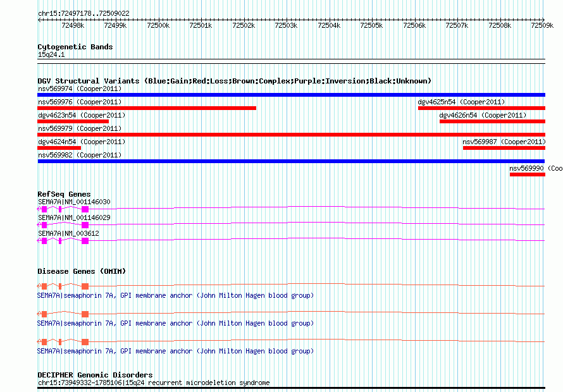Click the Cytogenetic Bands track title
Screen dimensions: 563x392
(x=75, y=47)
